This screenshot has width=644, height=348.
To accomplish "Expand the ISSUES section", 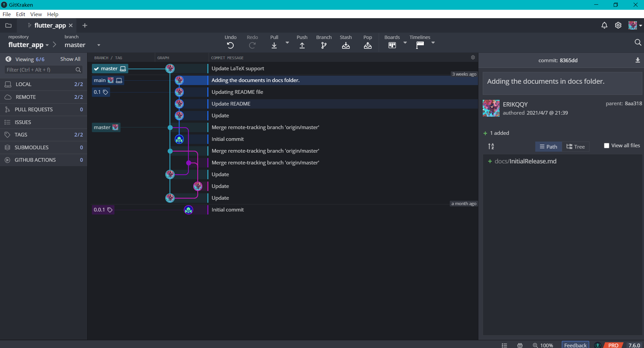I will click(x=43, y=122).
